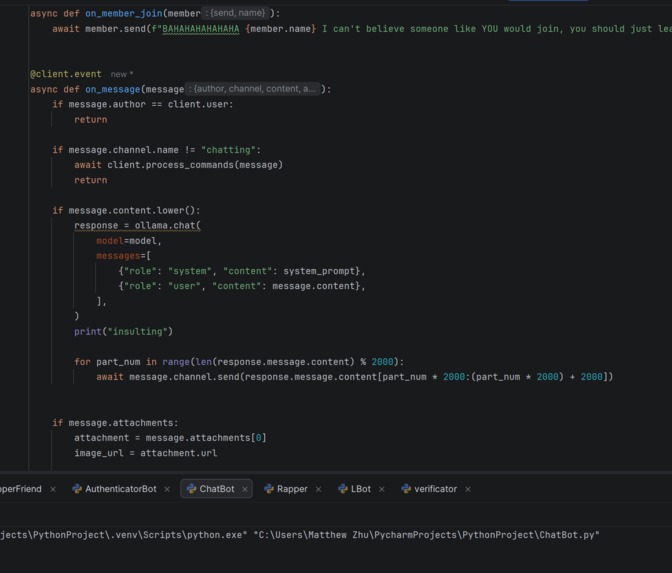Click the {member.name} f-string placeholder
Screen dimensions: 672x573
(281, 29)
